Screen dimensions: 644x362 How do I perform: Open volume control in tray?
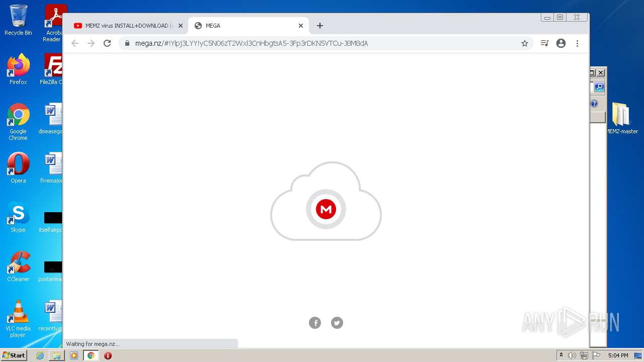coord(572,355)
